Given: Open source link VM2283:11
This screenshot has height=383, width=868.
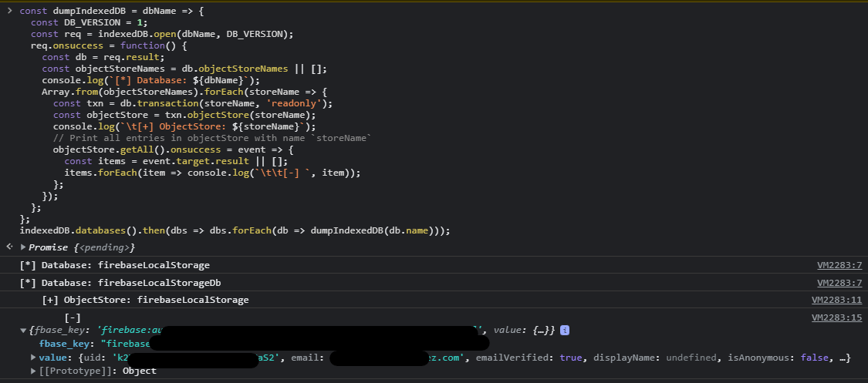Looking at the screenshot, I should (x=836, y=300).
